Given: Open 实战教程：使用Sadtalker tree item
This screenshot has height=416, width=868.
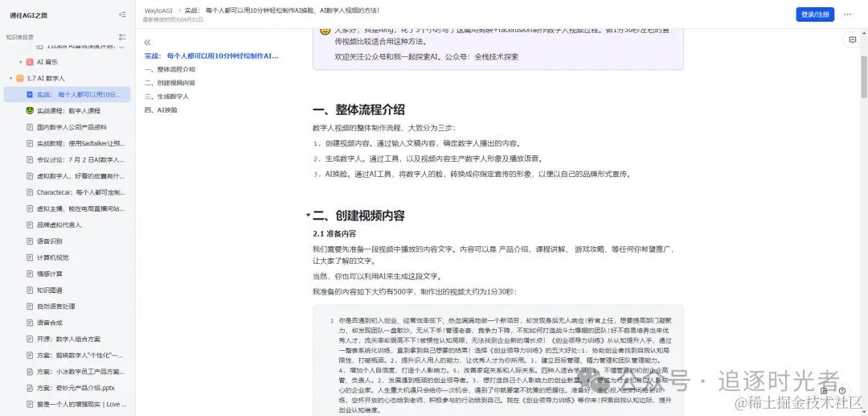Looking at the screenshot, I should (81, 143).
